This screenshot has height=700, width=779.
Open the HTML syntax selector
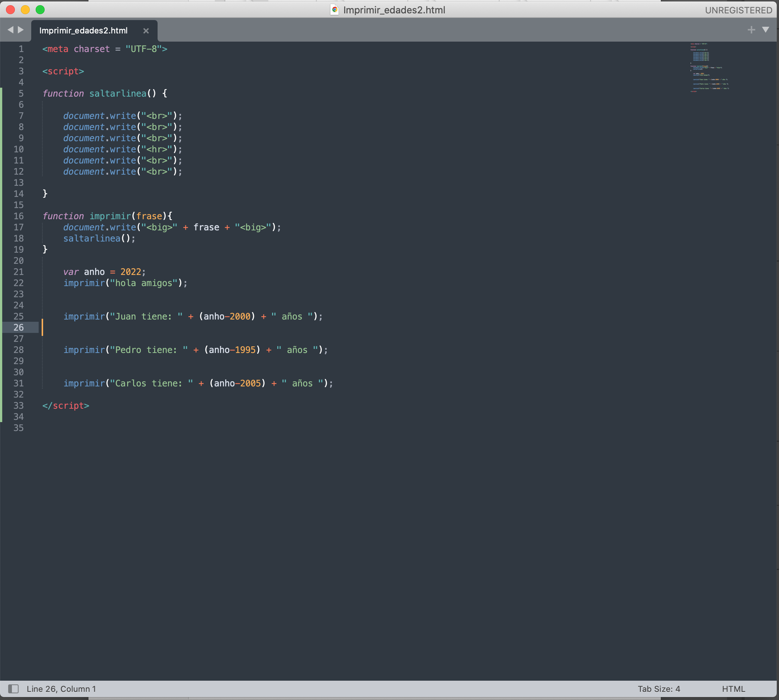click(x=733, y=689)
